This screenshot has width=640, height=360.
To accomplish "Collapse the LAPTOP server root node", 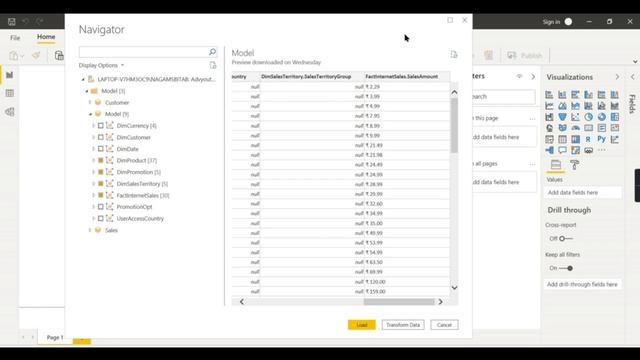I will (83, 80).
